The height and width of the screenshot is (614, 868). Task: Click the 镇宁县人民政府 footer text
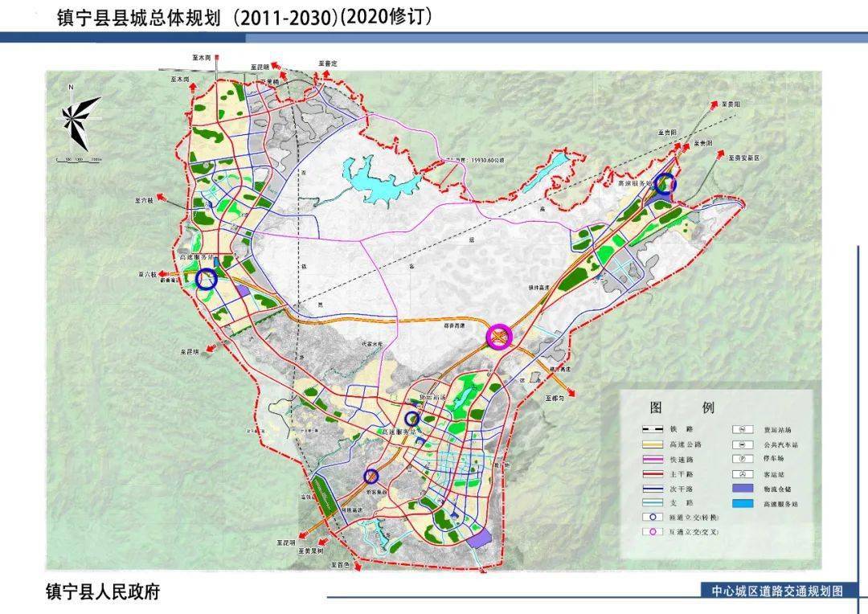pyautogui.click(x=103, y=591)
